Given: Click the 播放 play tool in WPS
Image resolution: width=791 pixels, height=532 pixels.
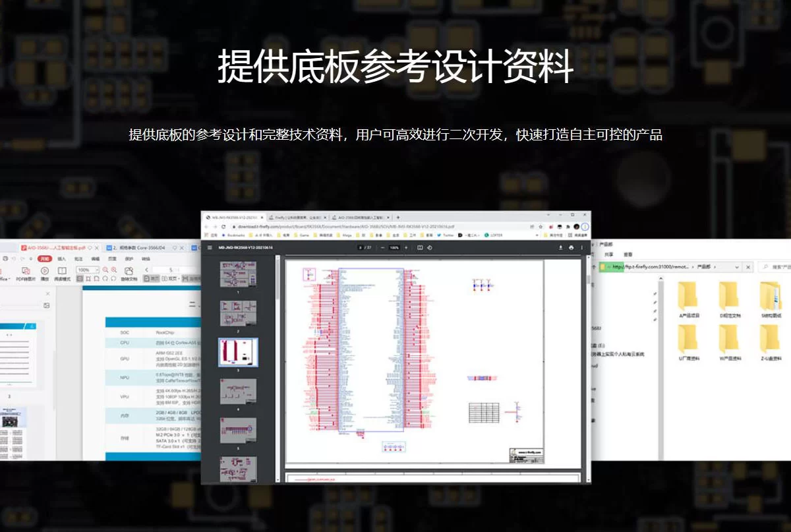Looking at the screenshot, I should coord(45,274).
